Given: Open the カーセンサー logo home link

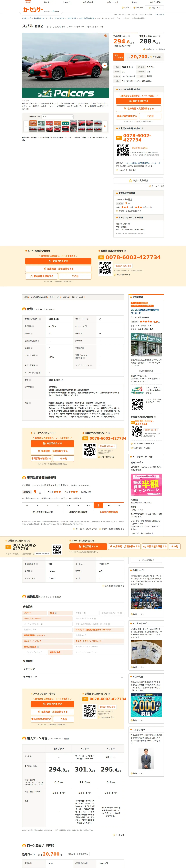Looking at the screenshot, I should 33,10.
